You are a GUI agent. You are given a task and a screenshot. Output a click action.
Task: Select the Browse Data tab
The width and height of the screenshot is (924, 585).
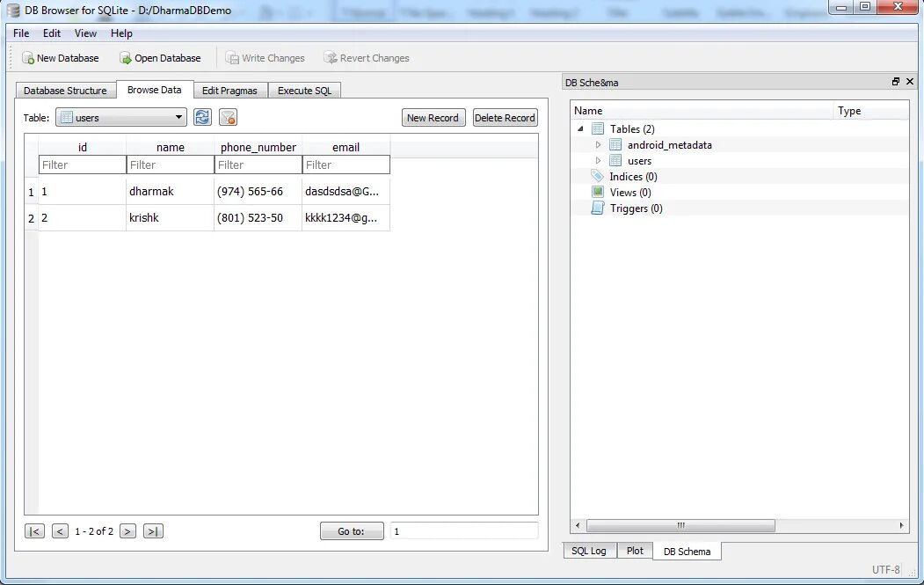pos(155,90)
